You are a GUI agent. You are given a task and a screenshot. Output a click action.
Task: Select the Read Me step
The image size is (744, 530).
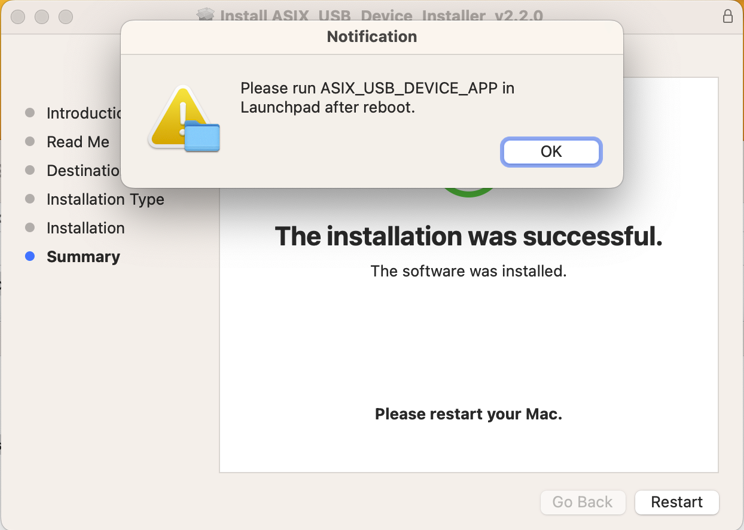pos(78,142)
